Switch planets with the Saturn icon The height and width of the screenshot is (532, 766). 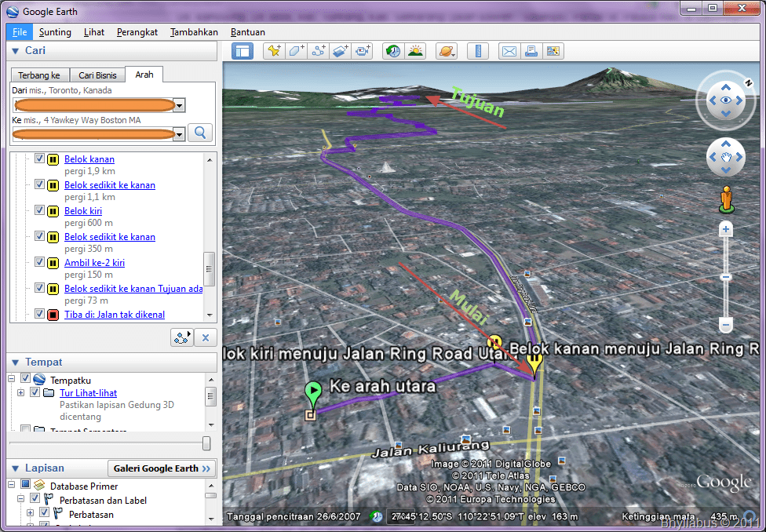tap(447, 51)
